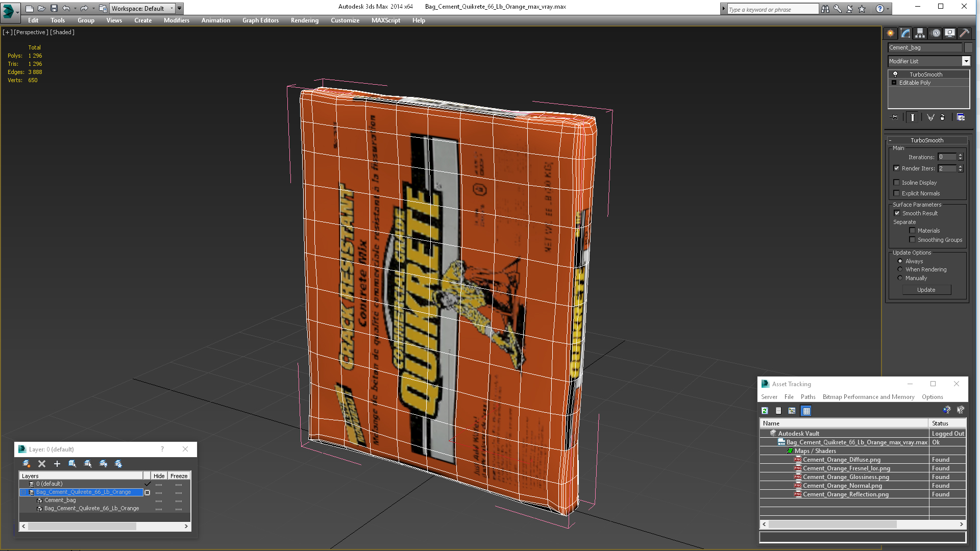Collapse the TurboSmooth rollout header
The height and width of the screenshot is (551, 980).
927,140
